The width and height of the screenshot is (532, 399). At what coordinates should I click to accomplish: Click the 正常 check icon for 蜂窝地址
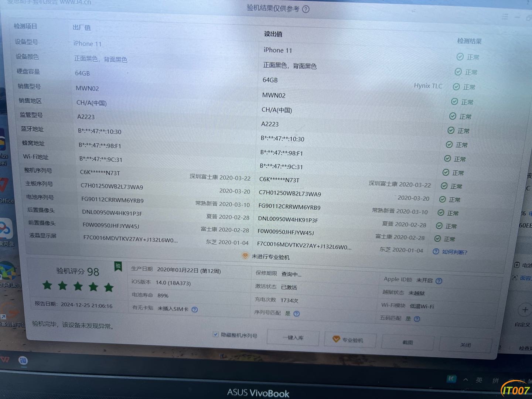click(447, 158)
